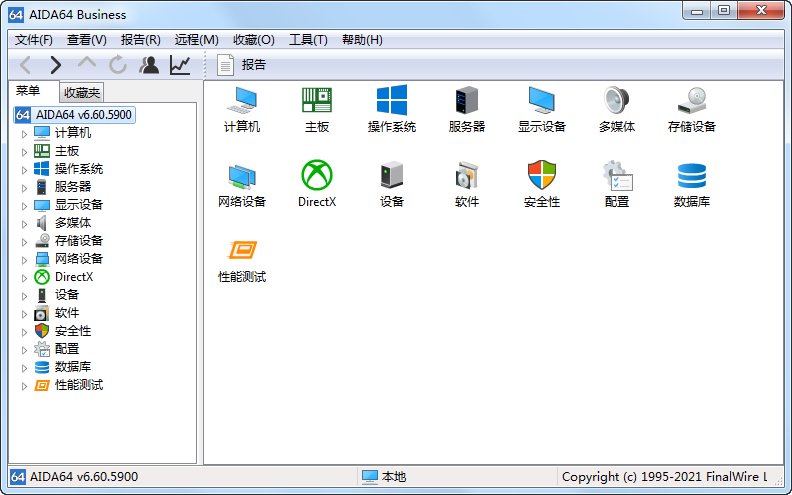
Task: Open the 查看(V) menu
Action: [x=86, y=40]
